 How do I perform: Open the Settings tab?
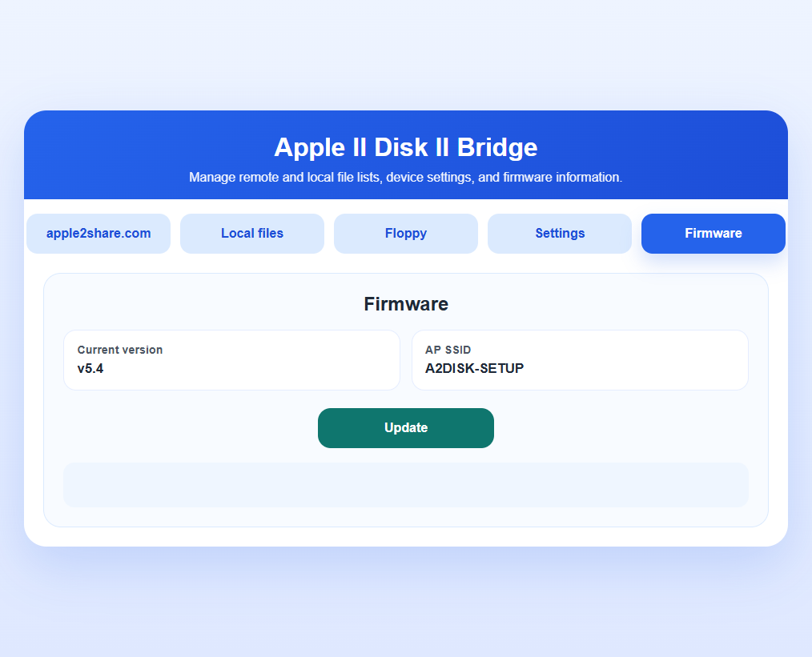(560, 234)
